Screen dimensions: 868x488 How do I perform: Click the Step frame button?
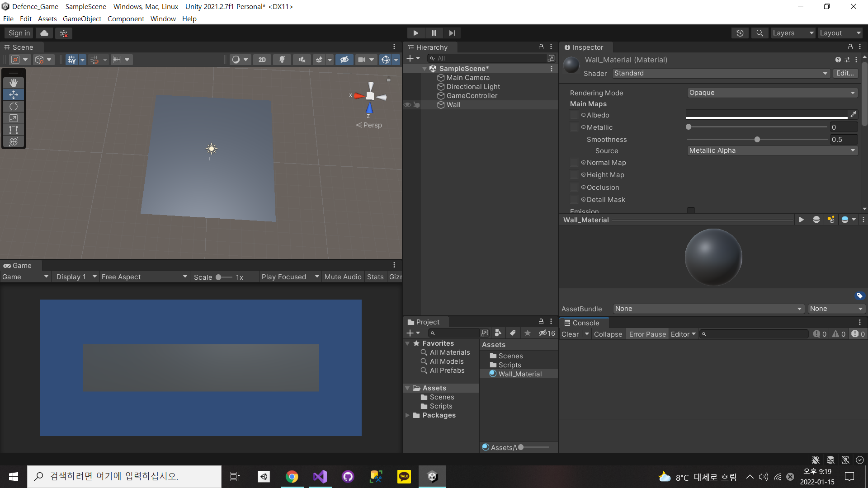coord(452,33)
